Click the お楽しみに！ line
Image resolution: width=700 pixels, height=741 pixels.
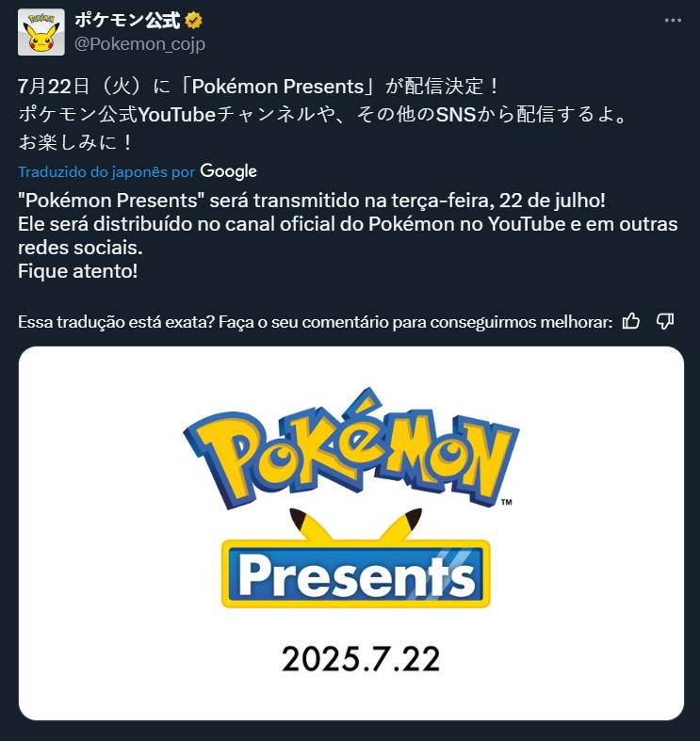75,142
